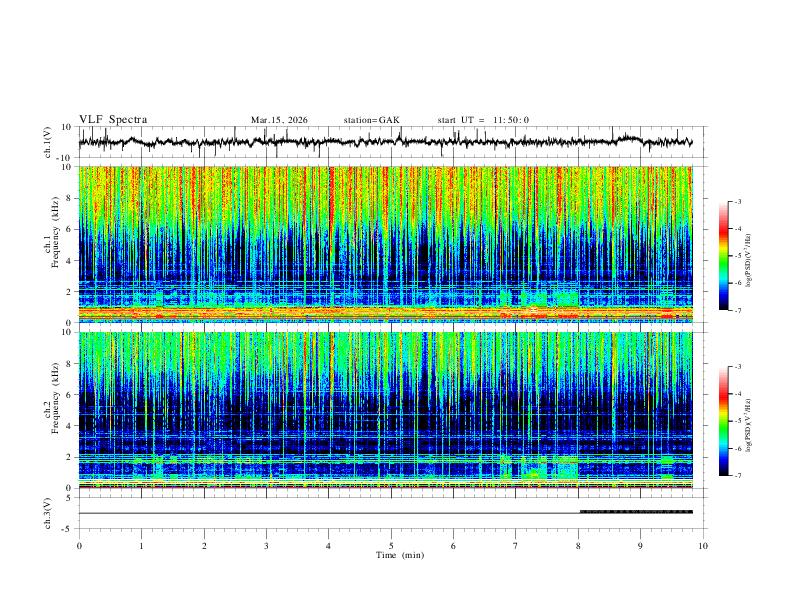Click the "start UT = 11:50:0" text
Viewport: 792px width, 612px height.
click(x=483, y=120)
